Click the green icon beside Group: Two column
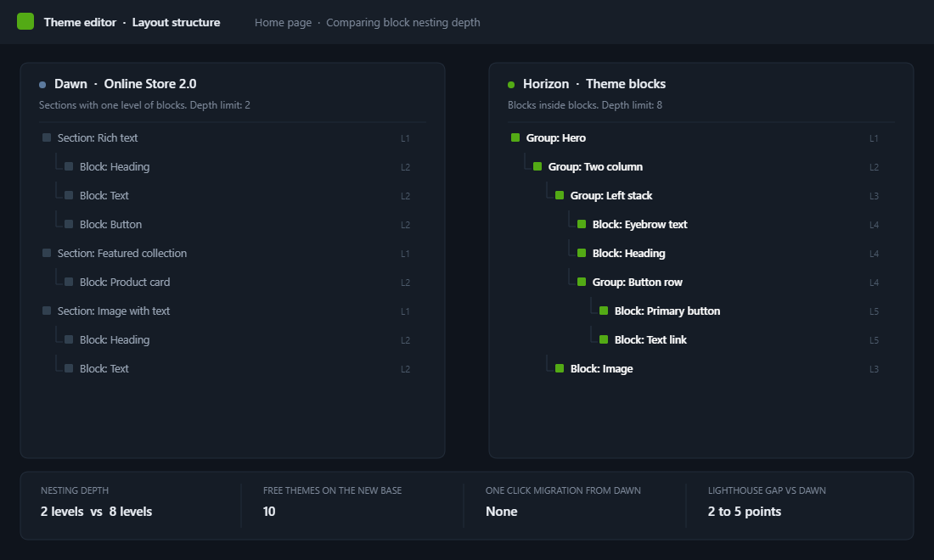Viewport: 934px width, 560px height. (537, 166)
